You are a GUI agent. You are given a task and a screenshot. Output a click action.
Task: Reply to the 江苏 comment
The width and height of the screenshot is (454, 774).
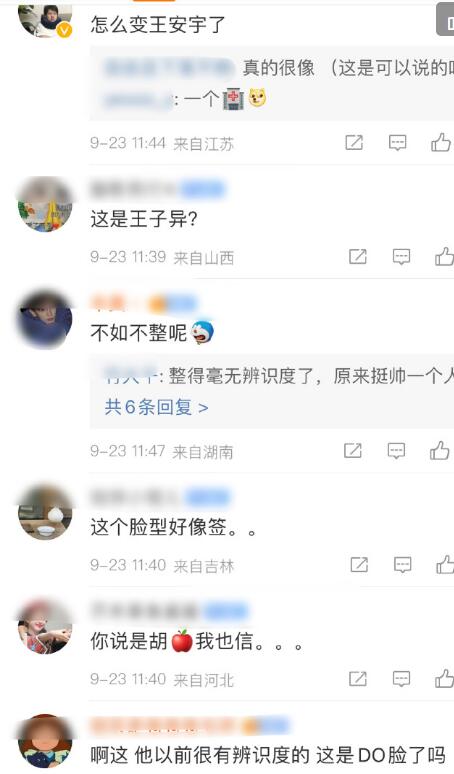tap(397, 143)
